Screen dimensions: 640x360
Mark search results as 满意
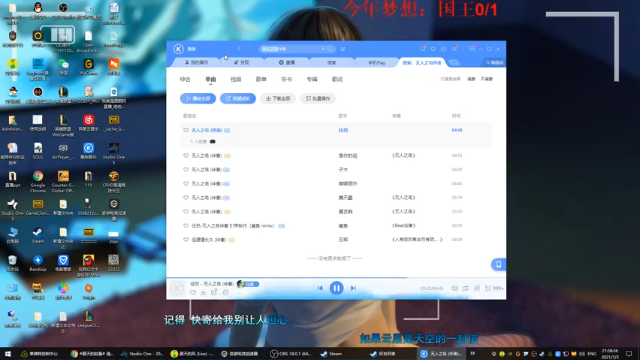(x=471, y=79)
